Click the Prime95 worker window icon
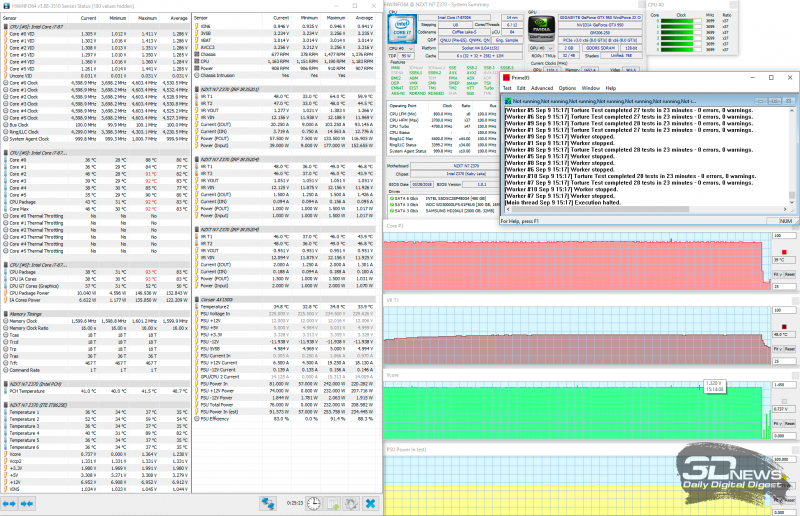The height and width of the screenshot is (516, 800). coord(508,101)
